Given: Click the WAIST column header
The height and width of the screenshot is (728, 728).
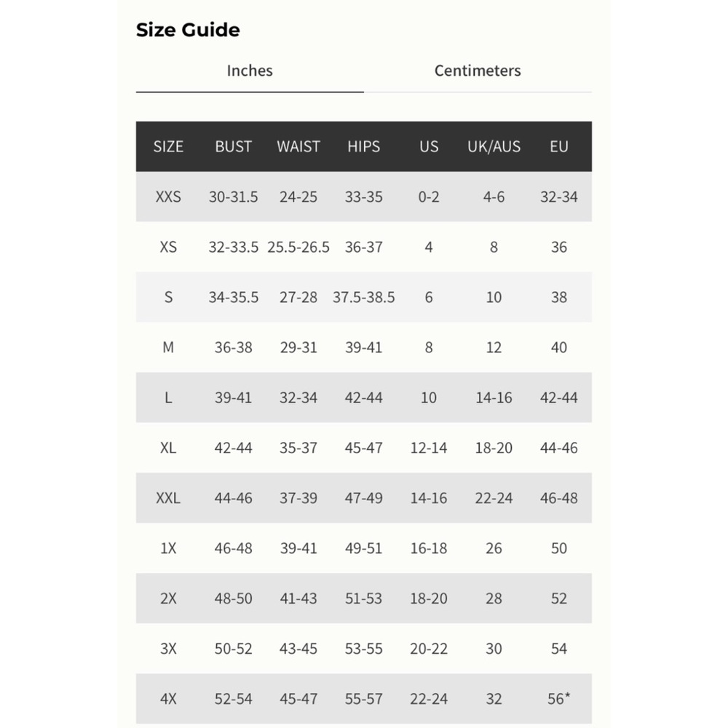Looking at the screenshot, I should click(x=298, y=146).
